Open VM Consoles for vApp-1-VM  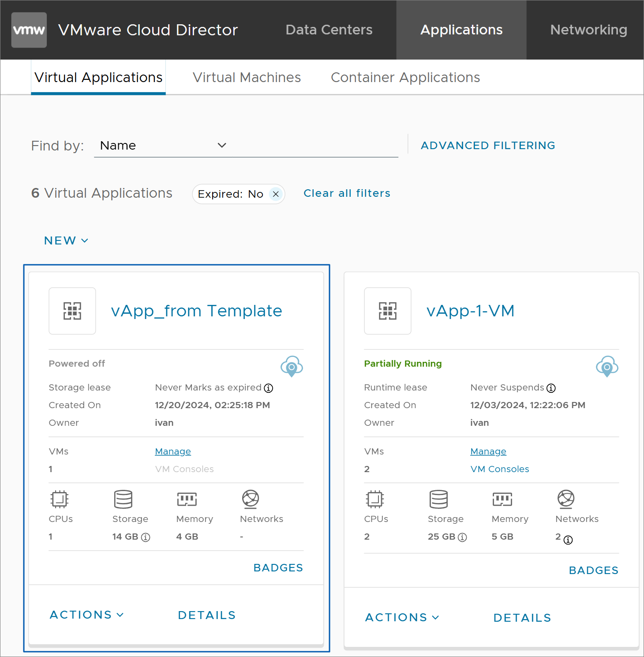click(500, 469)
